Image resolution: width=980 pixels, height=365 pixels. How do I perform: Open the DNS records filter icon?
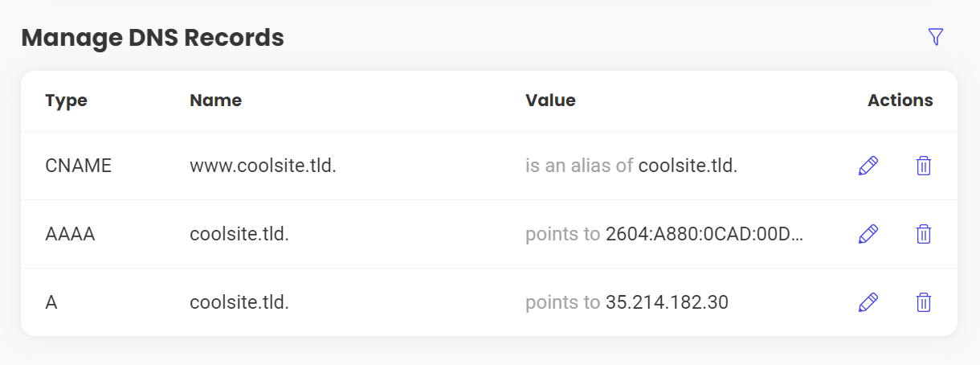click(935, 36)
